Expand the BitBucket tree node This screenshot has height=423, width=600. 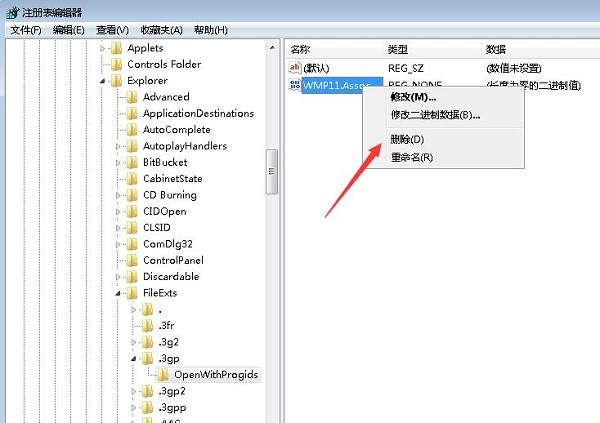[118, 162]
